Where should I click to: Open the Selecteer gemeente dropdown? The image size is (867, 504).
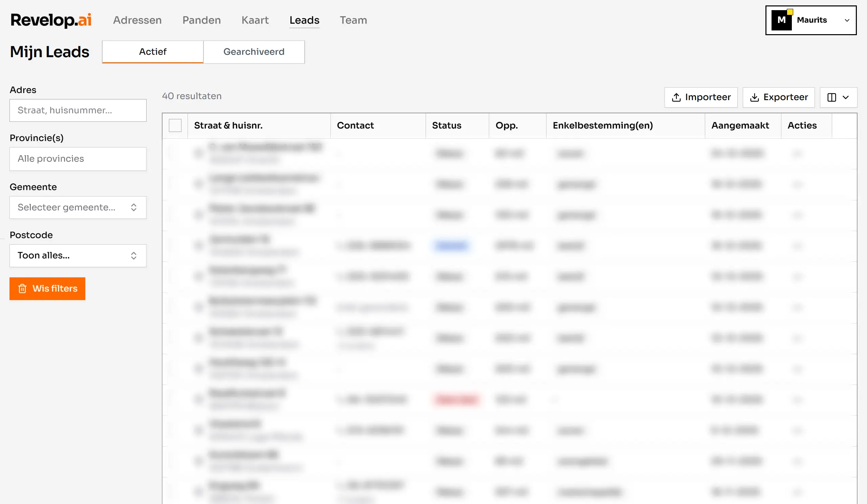click(x=78, y=207)
